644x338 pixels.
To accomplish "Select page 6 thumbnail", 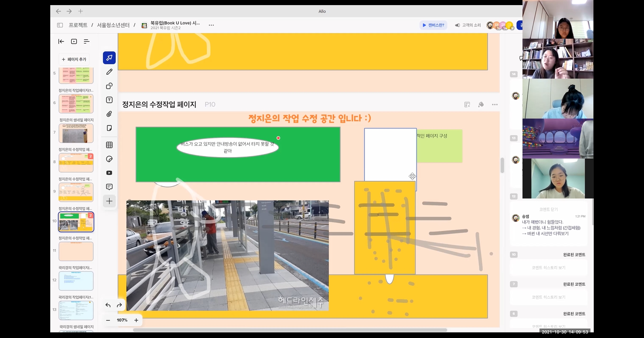I will pos(76,104).
